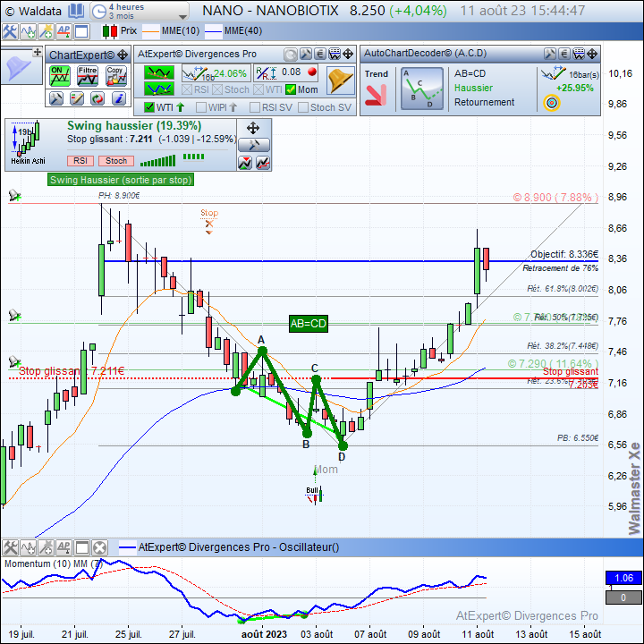The image size is (644, 644).
Task: Add a drawing object with the wand-plus icon
Action: (46, 31)
